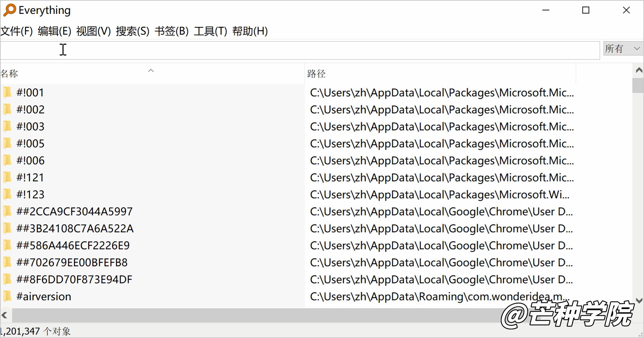Click folder icon of #!001
Image resolution: width=644 pixels, height=338 pixels.
(x=7, y=93)
